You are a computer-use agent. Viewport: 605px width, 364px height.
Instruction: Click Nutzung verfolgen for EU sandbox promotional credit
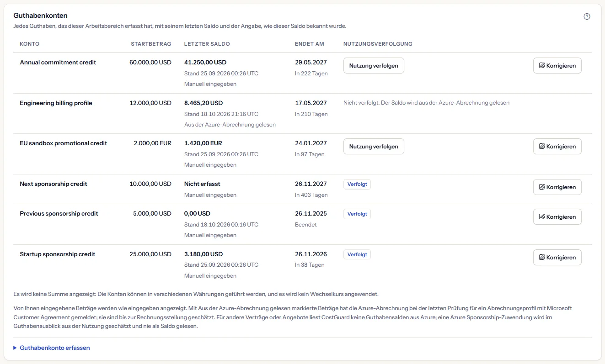(374, 146)
